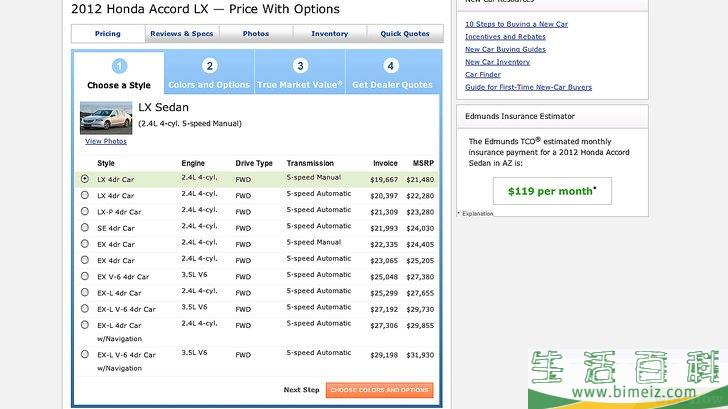Click the $21,480 MSRP value
This screenshot has height=409, width=728.
point(420,180)
